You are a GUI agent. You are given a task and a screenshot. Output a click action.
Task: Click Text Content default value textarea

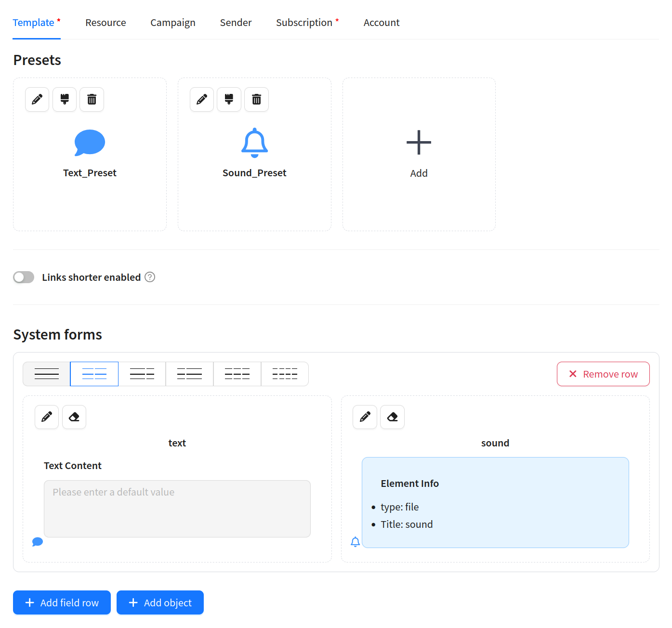[x=177, y=509]
